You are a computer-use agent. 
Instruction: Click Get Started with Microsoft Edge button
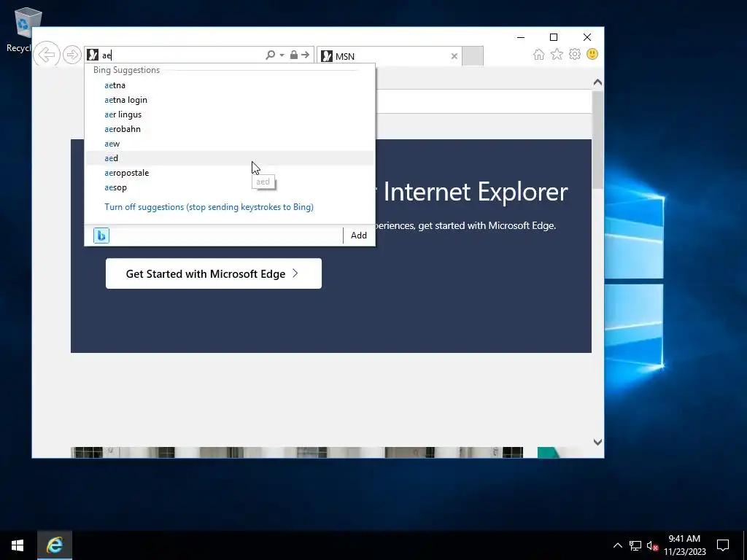point(214,273)
